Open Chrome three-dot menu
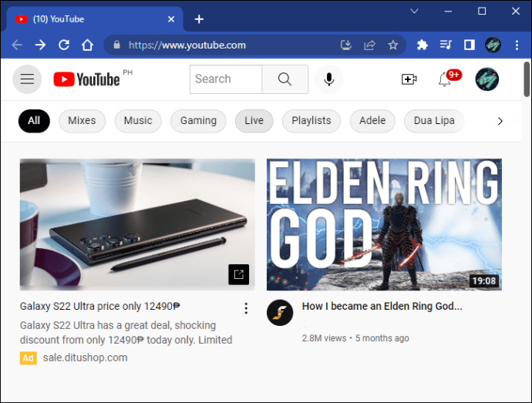Screen dimensions: 532x403 point(517,45)
